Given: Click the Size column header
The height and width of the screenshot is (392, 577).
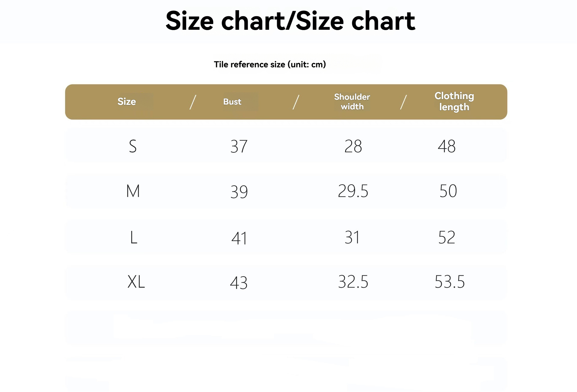Looking at the screenshot, I should pos(127,102).
